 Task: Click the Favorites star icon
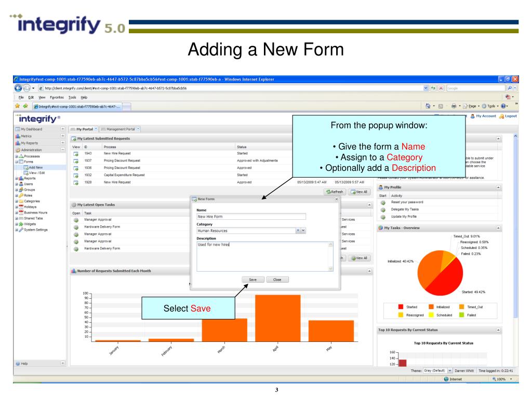coord(17,106)
